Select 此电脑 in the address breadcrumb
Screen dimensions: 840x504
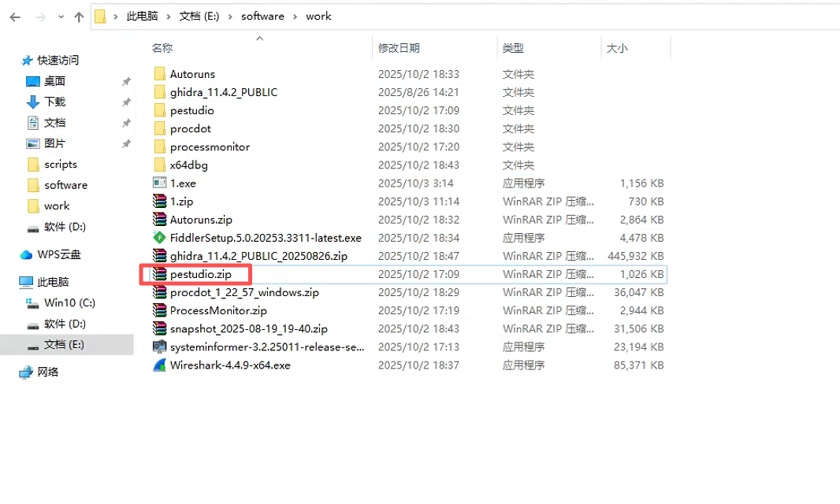click(x=142, y=16)
